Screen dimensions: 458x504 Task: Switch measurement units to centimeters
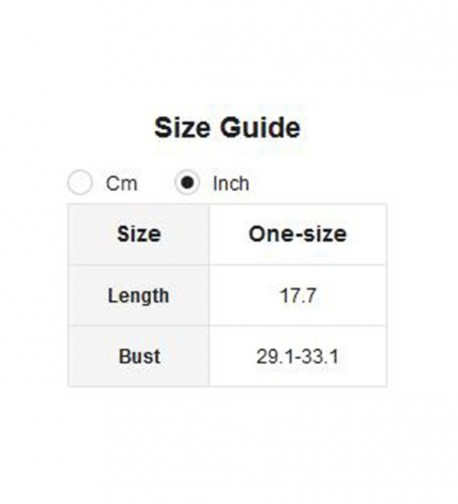click(x=80, y=182)
